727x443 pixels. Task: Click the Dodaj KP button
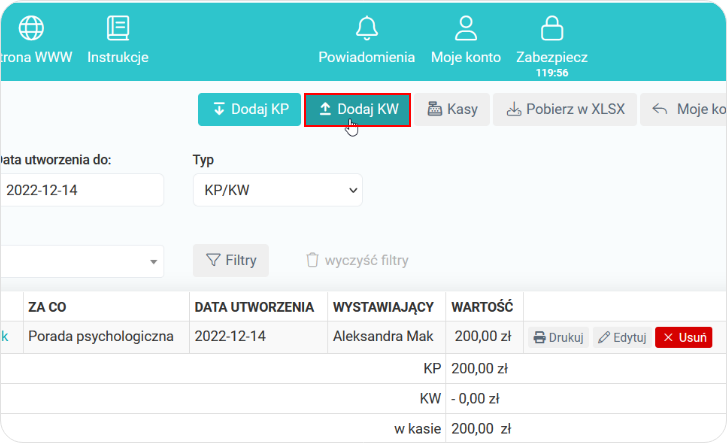pos(249,109)
